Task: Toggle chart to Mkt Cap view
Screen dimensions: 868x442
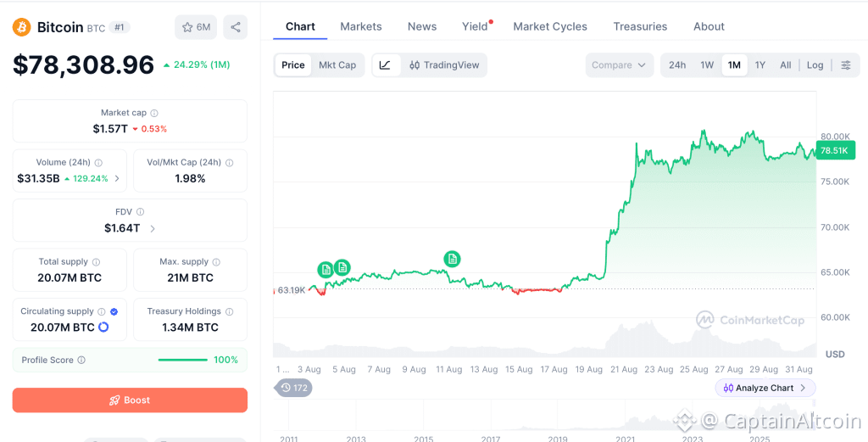Action: pos(337,64)
